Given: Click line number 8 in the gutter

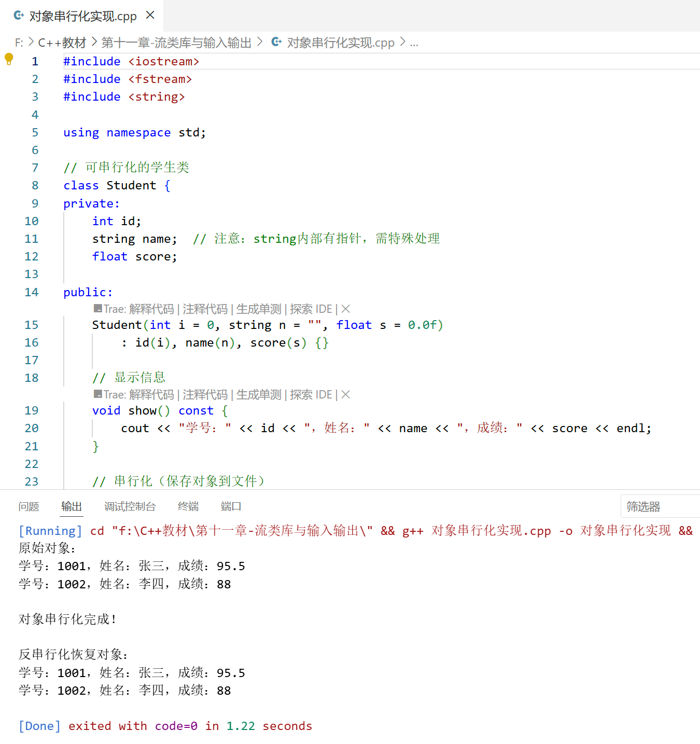Looking at the screenshot, I should (x=35, y=185).
